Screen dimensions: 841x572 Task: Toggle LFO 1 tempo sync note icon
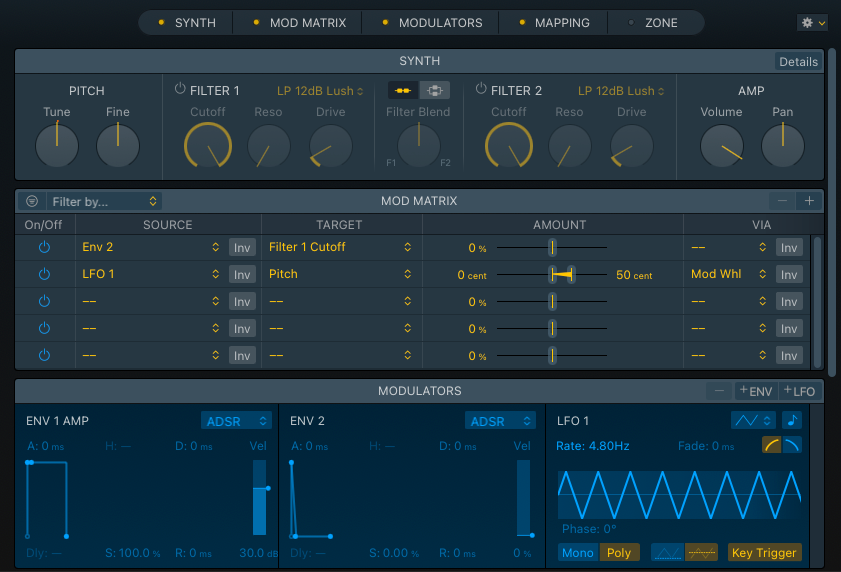coord(792,420)
